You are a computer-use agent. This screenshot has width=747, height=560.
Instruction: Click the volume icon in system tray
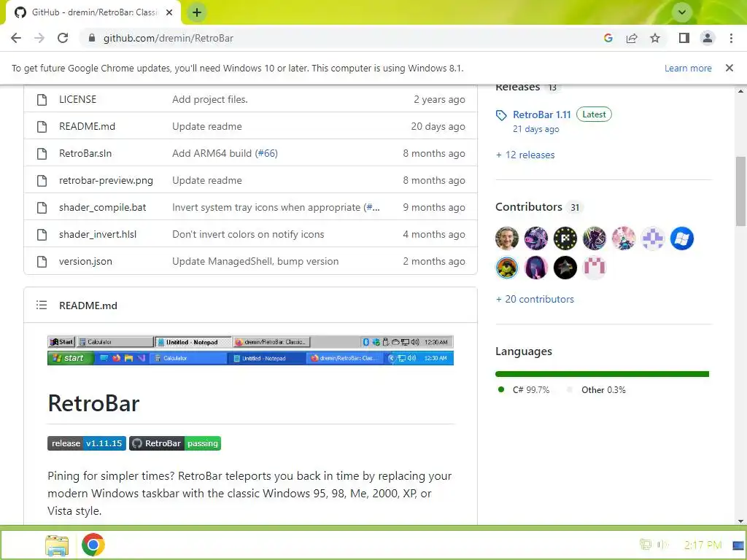(x=662, y=544)
